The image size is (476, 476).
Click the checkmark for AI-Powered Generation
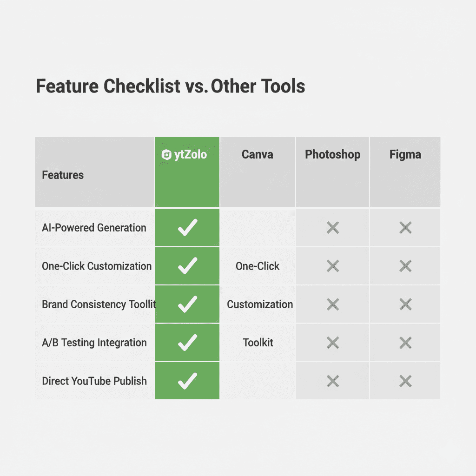coord(187,228)
